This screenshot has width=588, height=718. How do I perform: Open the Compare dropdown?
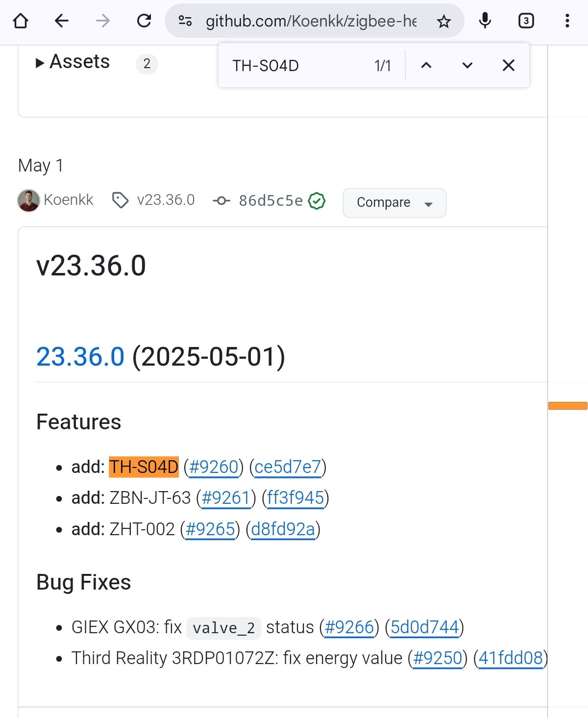click(x=394, y=202)
